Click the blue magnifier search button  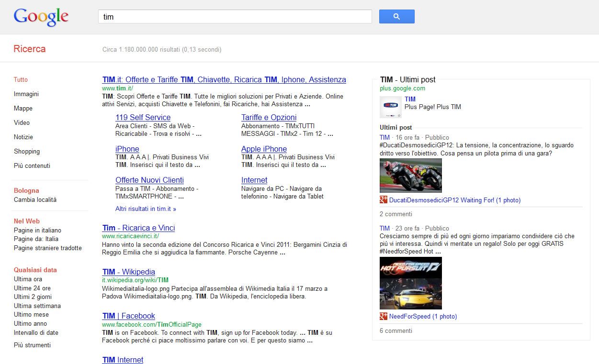pos(396,17)
